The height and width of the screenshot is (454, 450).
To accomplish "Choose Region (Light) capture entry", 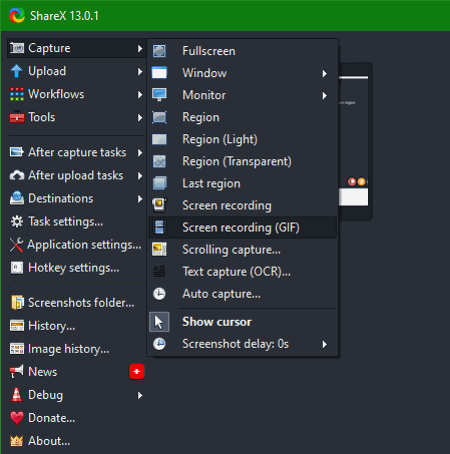I will click(243, 139).
